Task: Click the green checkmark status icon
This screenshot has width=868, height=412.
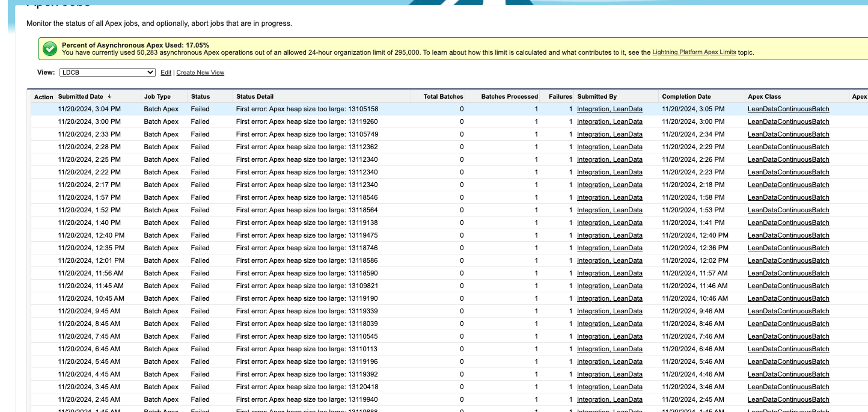Action: [x=50, y=49]
